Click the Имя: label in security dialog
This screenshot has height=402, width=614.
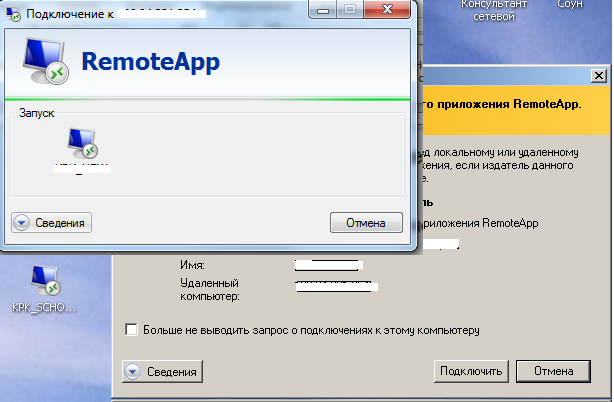click(x=192, y=265)
